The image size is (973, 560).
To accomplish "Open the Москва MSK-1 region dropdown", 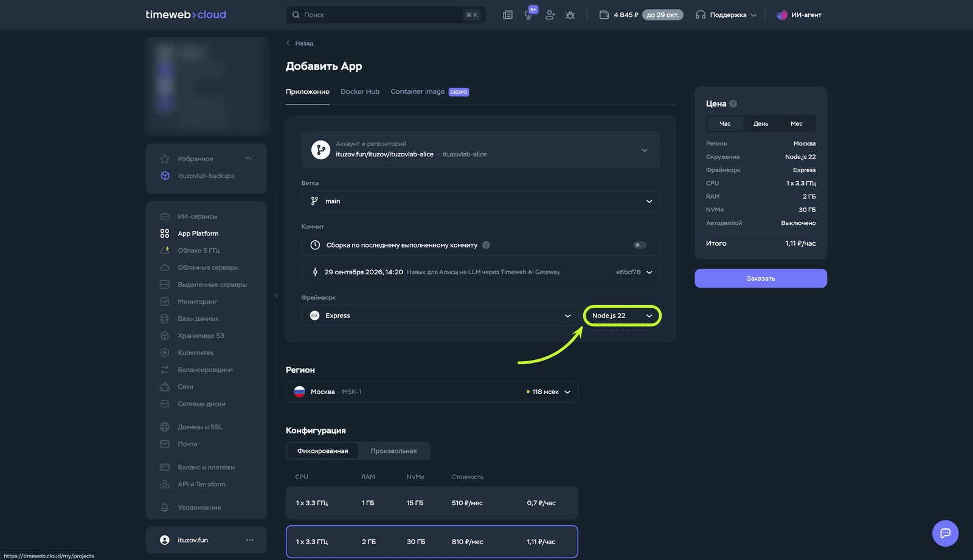I will pos(432,392).
